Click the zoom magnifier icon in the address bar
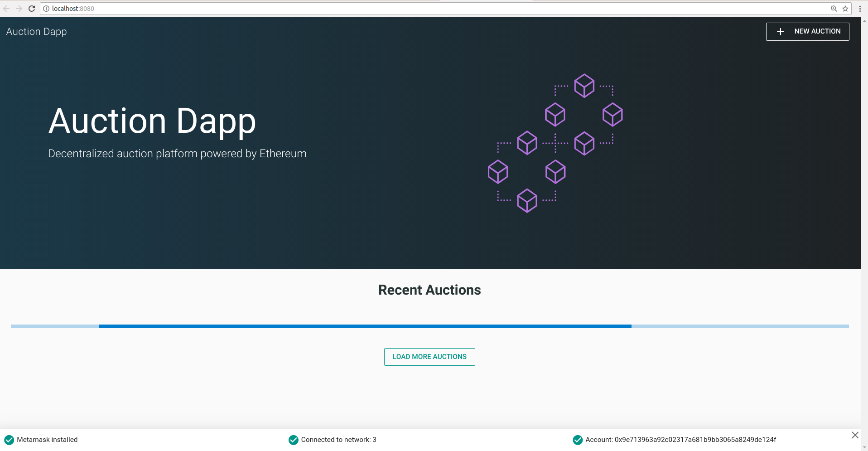Image resolution: width=868 pixels, height=451 pixels. click(834, 8)
